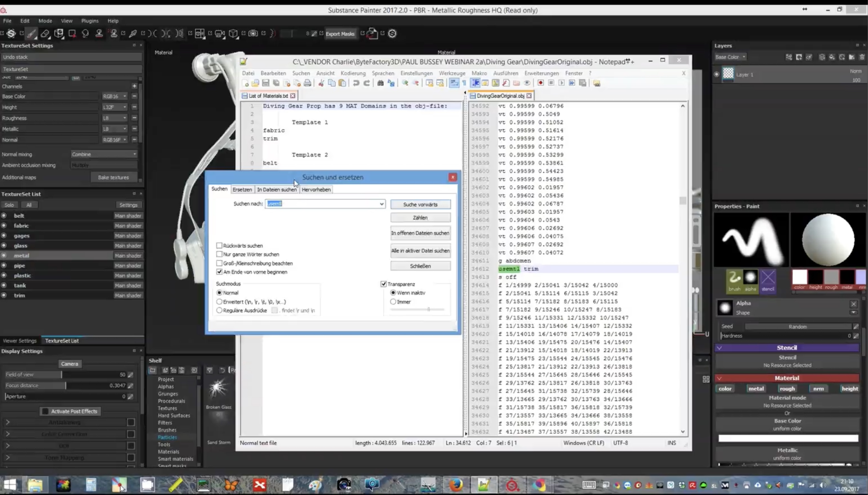The width and height of the screenshot is (868, 495).
Task: Collapse the Material section header
Action: coord(787,378)
